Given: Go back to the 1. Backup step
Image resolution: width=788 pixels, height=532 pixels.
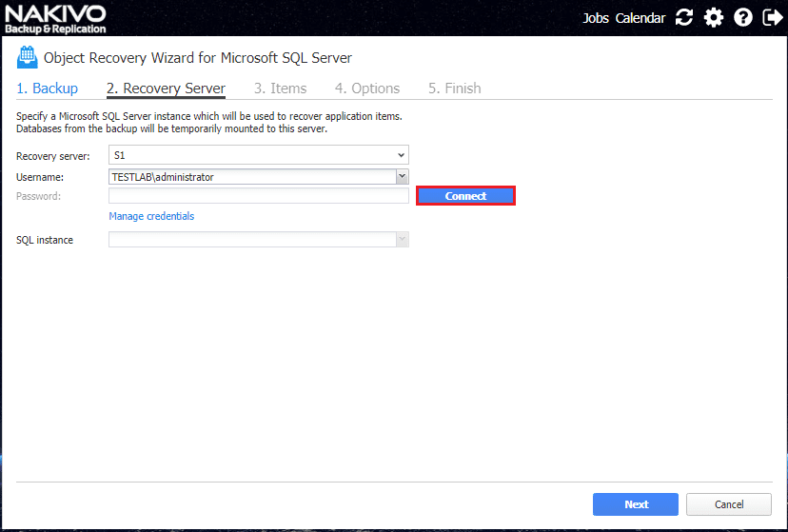Looking at the screenshot, I should pyautogui.click(x=48, y=89).
